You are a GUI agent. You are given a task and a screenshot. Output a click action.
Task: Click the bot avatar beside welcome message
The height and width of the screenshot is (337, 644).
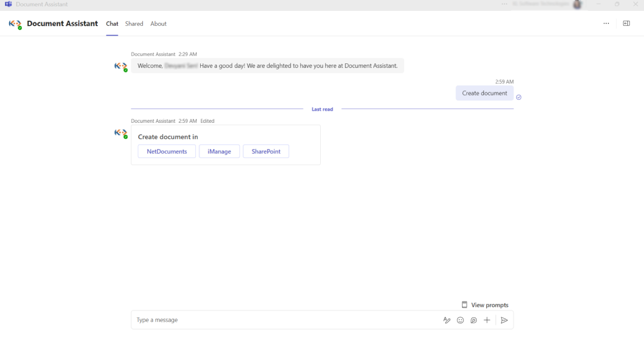[x=121, y=67]
